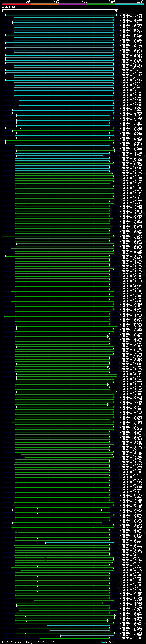Select the UniRef100_B4FD90 label
Viewport: 146px width, 644px height.
point(131,42)
